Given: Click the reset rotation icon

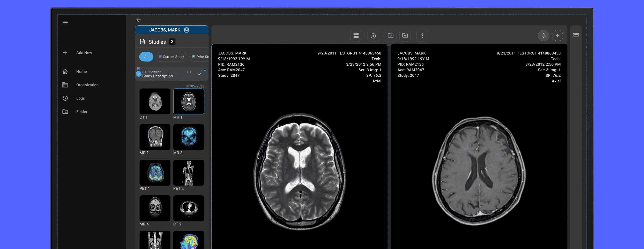Looking at the screenshot, I should click(373, 36).
